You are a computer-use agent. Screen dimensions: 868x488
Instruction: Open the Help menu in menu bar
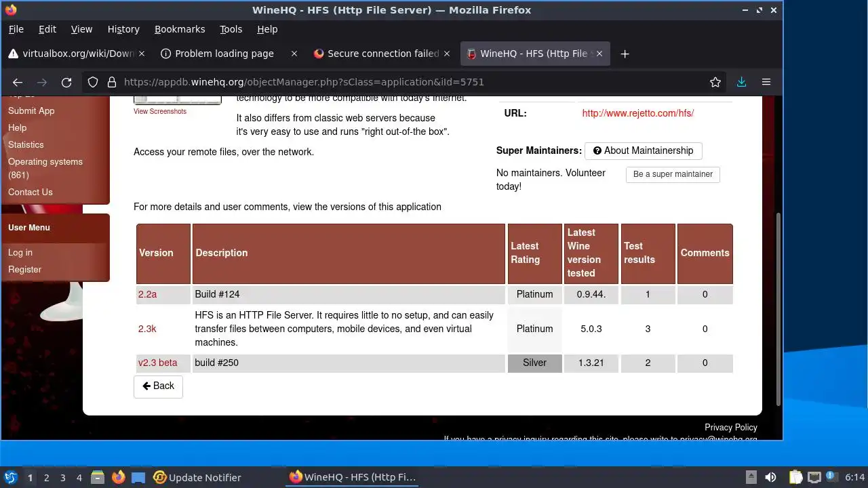pyautogui.click(x=267, y=29)
